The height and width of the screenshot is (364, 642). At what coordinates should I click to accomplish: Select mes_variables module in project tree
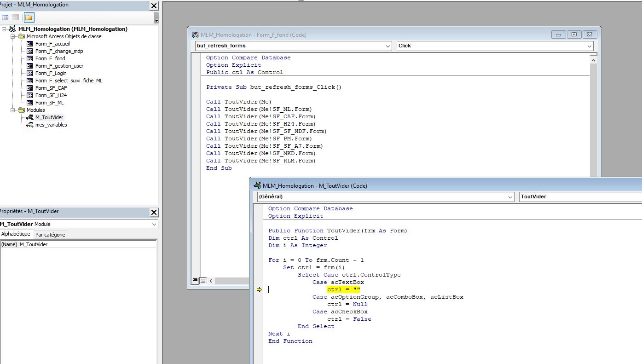(x=51, y=125)
